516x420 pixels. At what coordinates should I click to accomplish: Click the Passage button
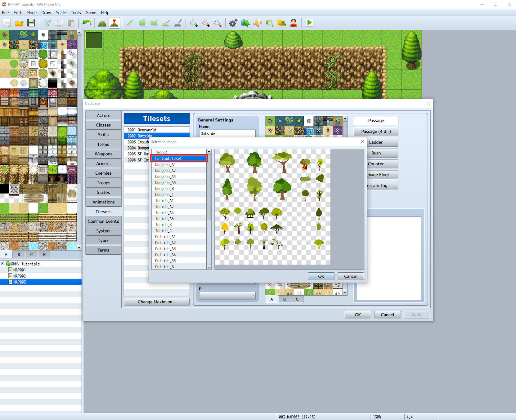[x=376, y=121]
